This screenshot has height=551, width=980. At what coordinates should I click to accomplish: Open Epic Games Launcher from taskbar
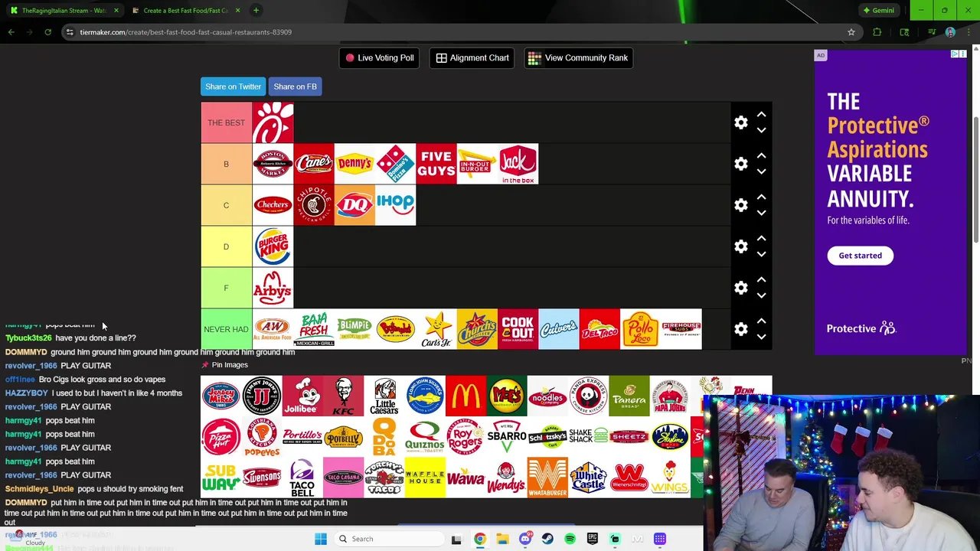click(592, 539)
